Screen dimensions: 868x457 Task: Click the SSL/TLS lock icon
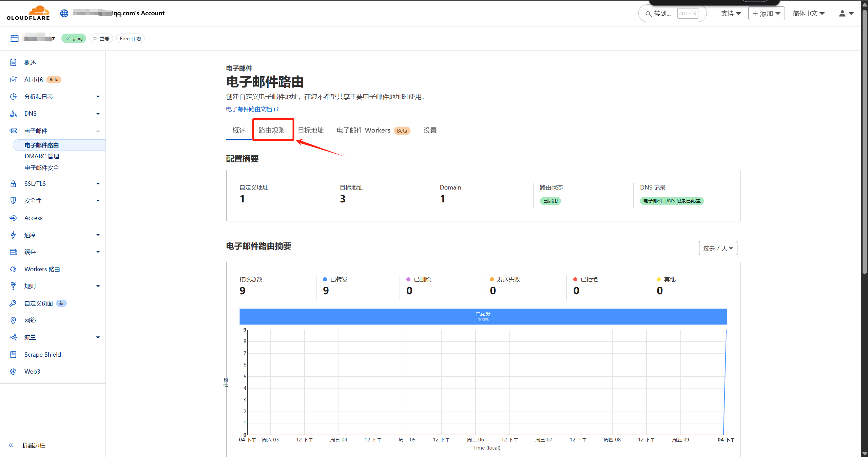click(x=13, y=184)
